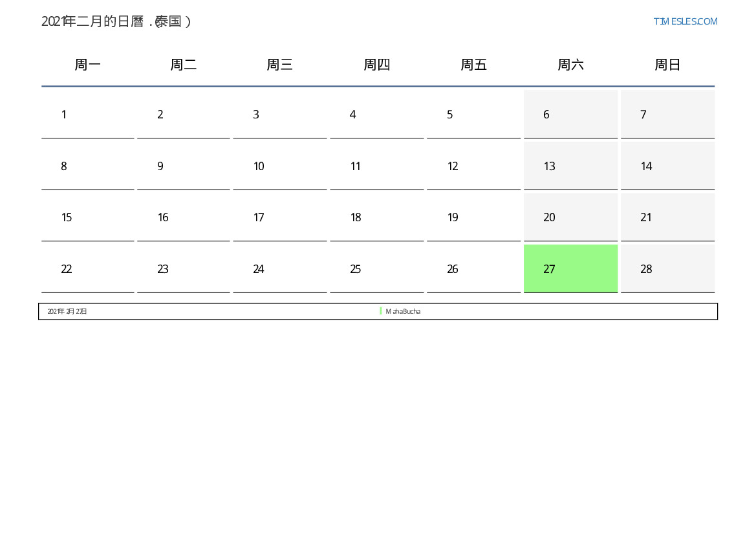
Task: Click the green marker beside Maha Bucha
Action: click(x=381, y=311)
